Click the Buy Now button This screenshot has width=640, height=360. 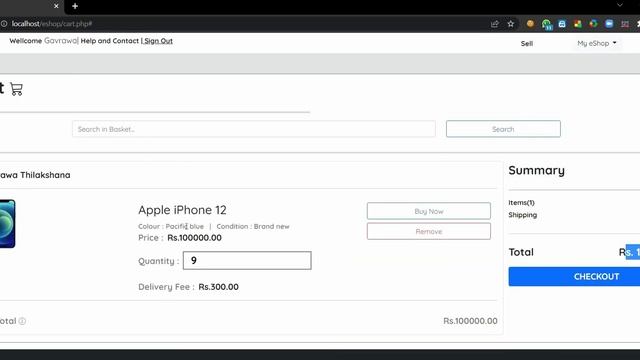click(x=429, y=211)
